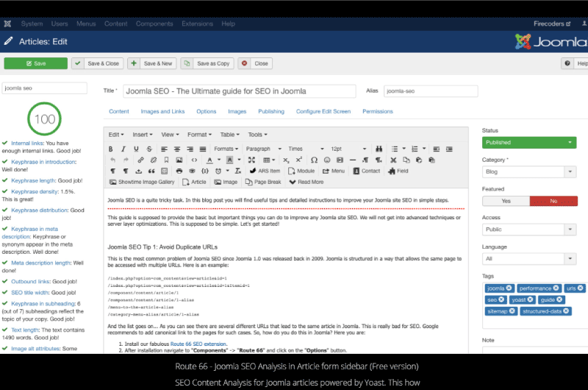Switch to the Permissions tab
588x390 pixels.
pyautogui.click(x=378, y=112)
